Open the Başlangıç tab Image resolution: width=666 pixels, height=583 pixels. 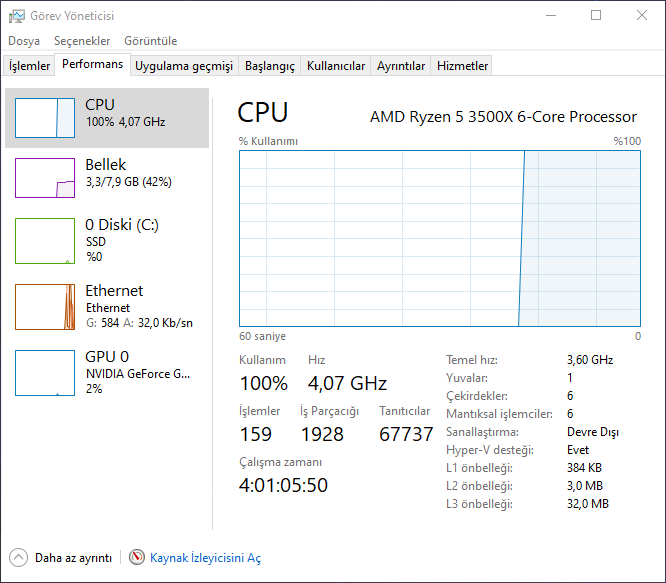tap(270, 66)
